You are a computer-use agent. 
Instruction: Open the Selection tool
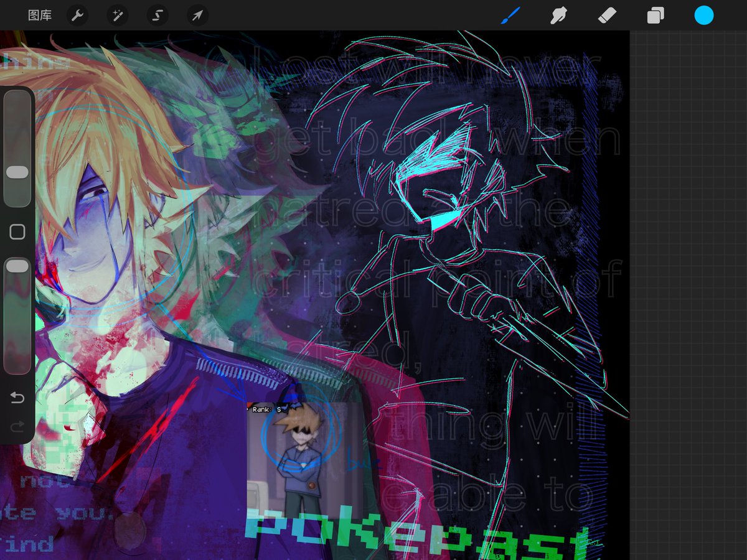pos(157,16)
